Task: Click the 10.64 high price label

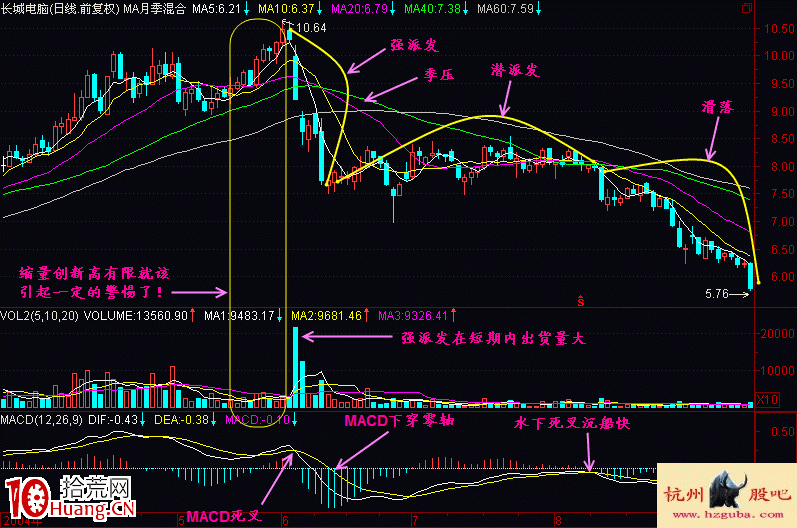Action: click(312, 28)
